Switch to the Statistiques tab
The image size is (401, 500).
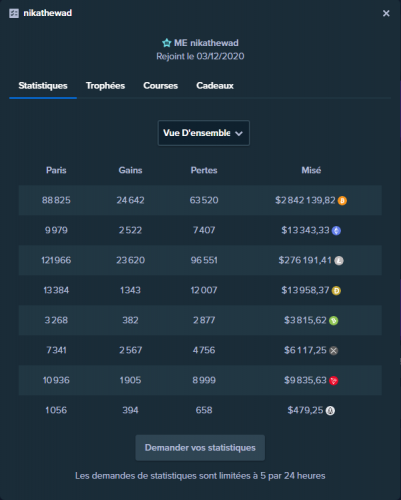(x=43, y=86)
